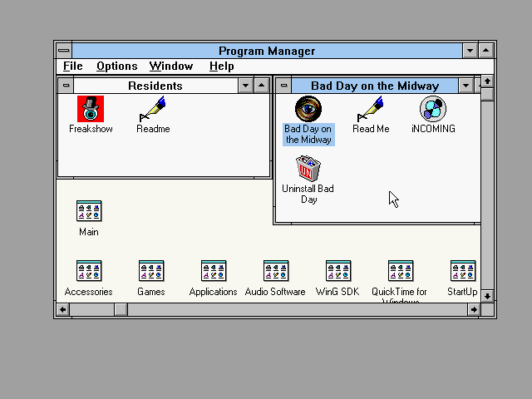
Task: Select the Readme icon in Residents window
Action: tap(153, 109)
